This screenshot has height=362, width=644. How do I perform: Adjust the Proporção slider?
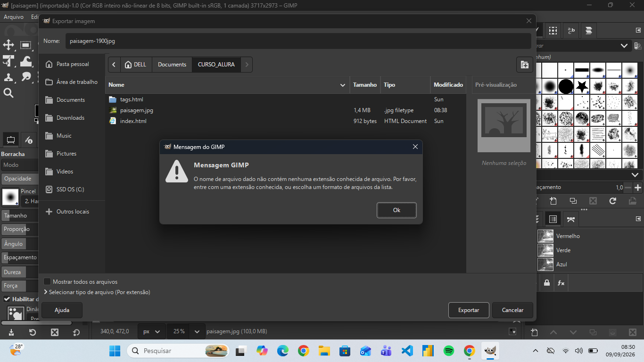[20, 229]
